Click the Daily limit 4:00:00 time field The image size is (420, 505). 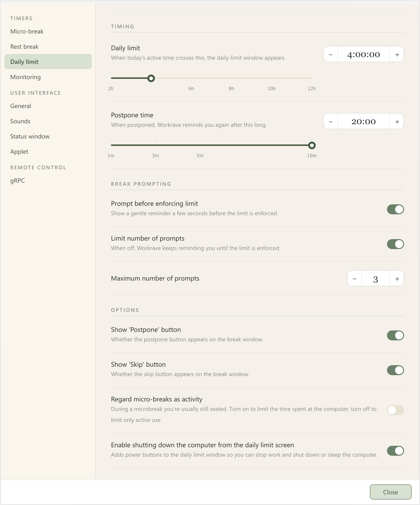[363, 54]
